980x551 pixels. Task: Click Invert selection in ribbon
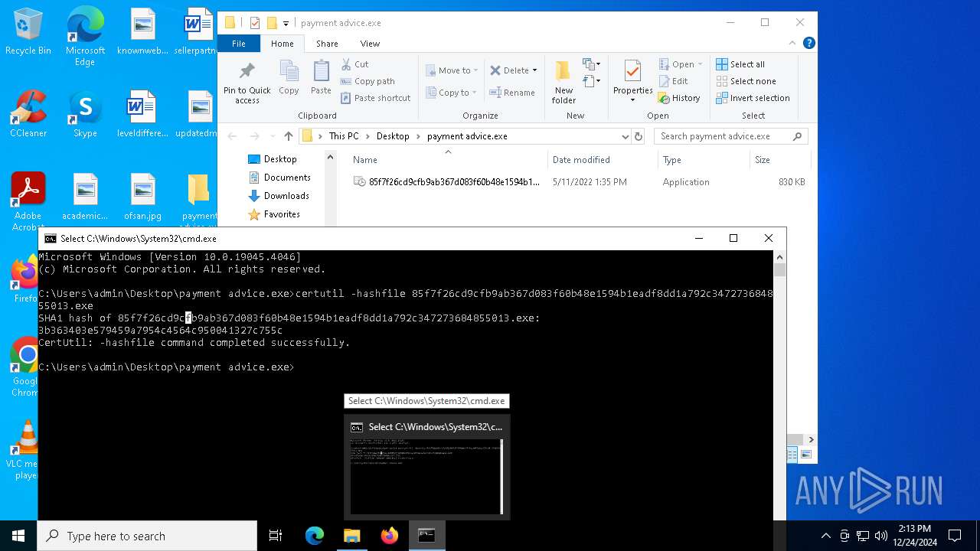pyautogui.click(x=753, y=98)
